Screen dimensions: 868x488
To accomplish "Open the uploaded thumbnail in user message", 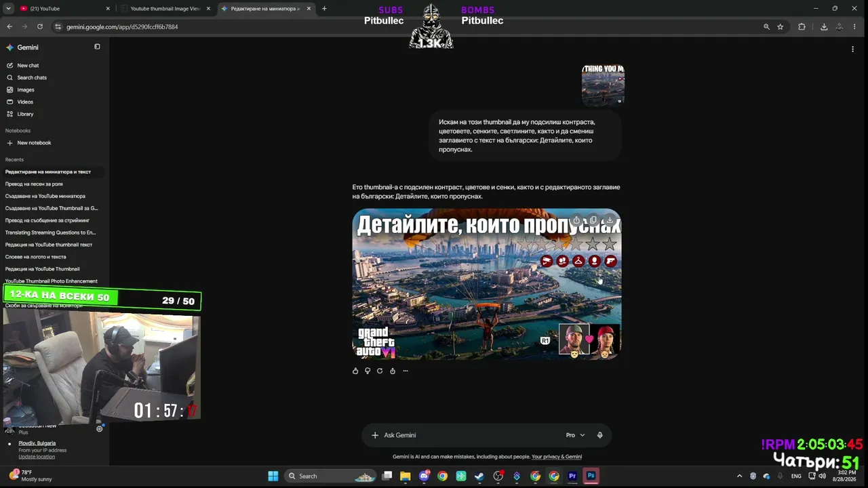I will coord(603,85).
